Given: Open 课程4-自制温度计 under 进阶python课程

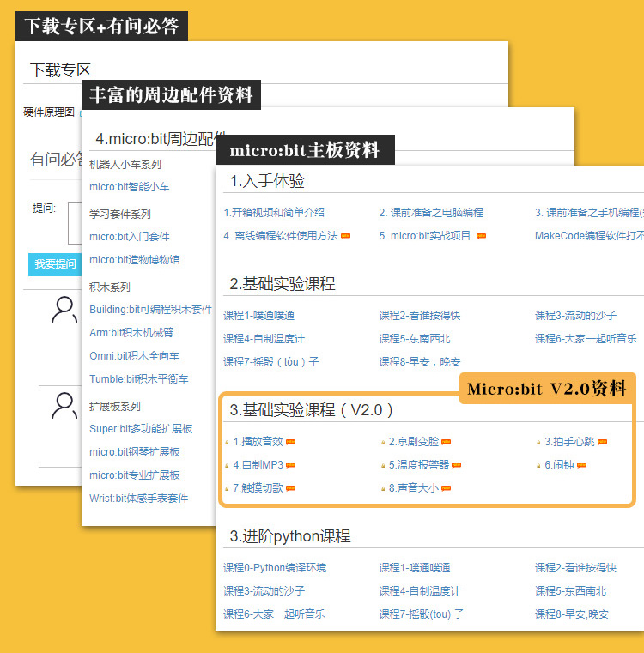Looking at the screenshot, I should 420,591.
